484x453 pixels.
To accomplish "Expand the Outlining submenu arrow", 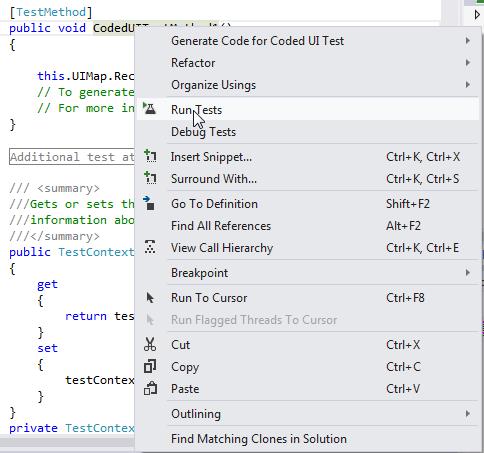I will click(468, 414).
